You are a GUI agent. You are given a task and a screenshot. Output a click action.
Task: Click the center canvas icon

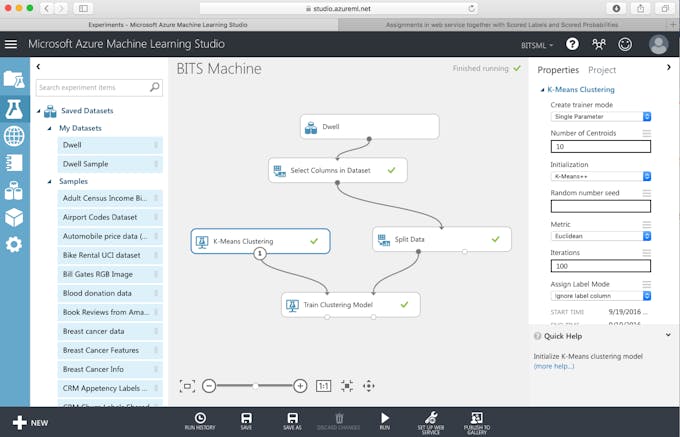coord(347,386)
